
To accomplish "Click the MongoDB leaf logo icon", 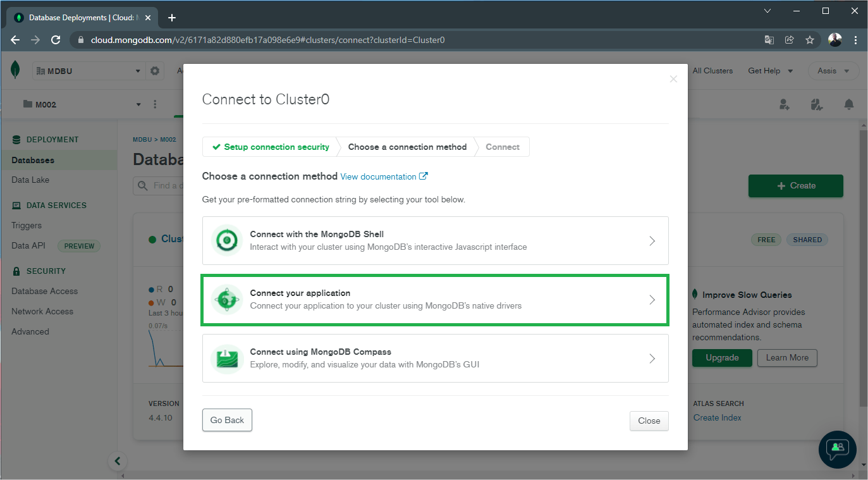I will coord(15,70).
